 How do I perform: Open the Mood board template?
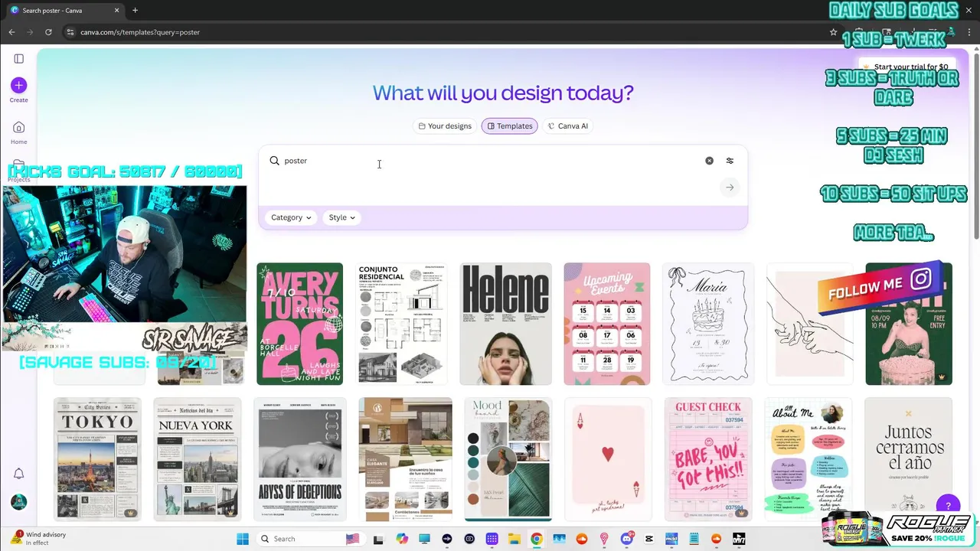508,459
